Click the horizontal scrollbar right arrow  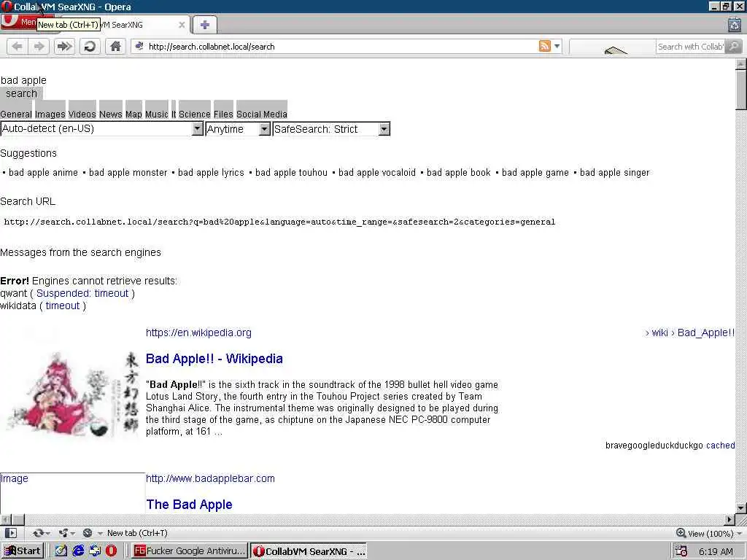pyautogui.click(x=730, y=519)
